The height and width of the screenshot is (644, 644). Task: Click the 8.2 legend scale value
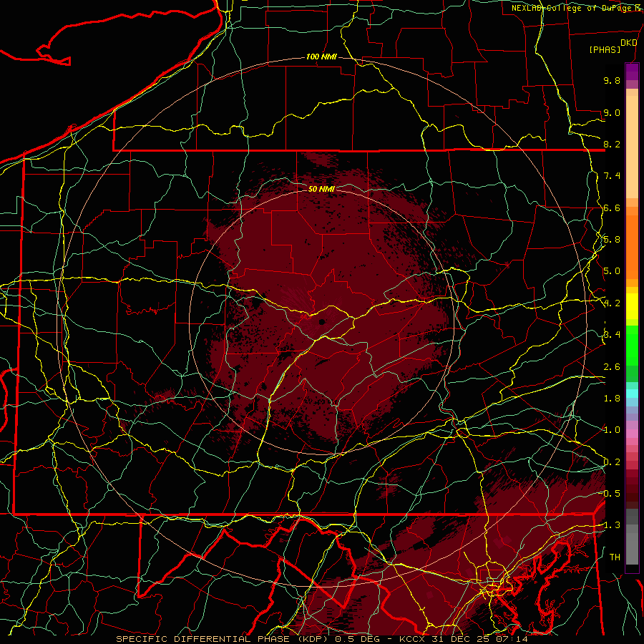pyautogui.click(x=612, y=144)
